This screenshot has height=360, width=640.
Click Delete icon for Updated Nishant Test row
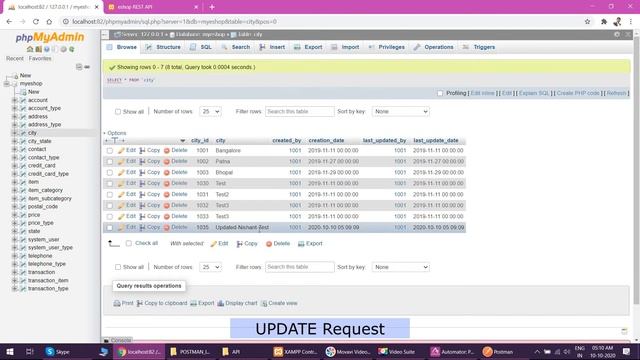click(167, 227)
